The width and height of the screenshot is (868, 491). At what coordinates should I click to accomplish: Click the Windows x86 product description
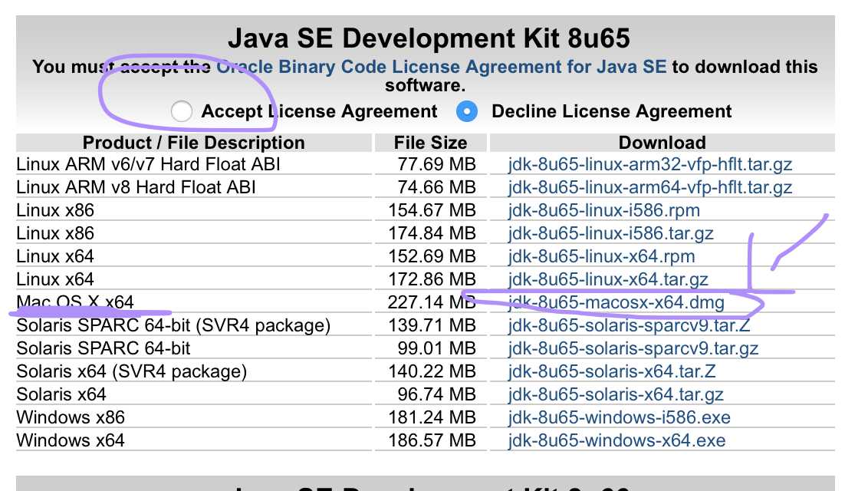[x=71, y=417]
